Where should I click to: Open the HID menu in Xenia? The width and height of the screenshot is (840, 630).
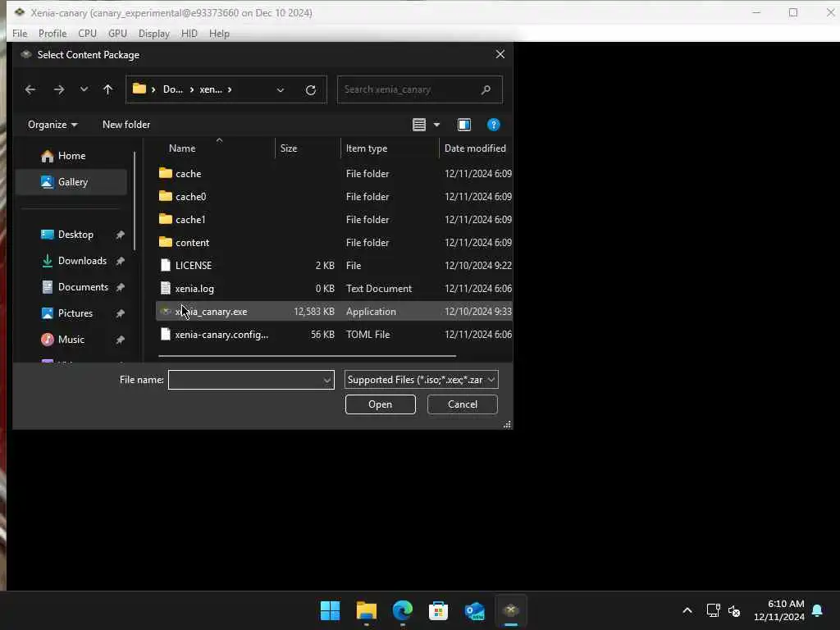pos(189,34)
